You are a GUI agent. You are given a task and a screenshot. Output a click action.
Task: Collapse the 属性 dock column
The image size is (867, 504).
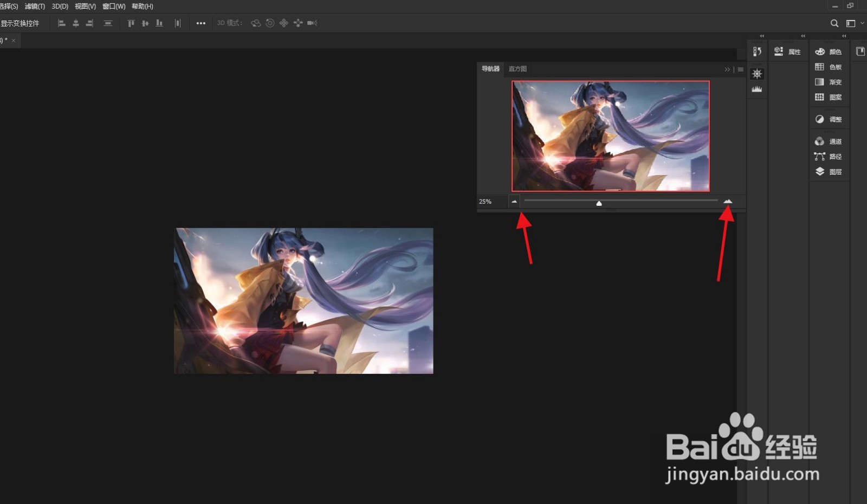803,36
